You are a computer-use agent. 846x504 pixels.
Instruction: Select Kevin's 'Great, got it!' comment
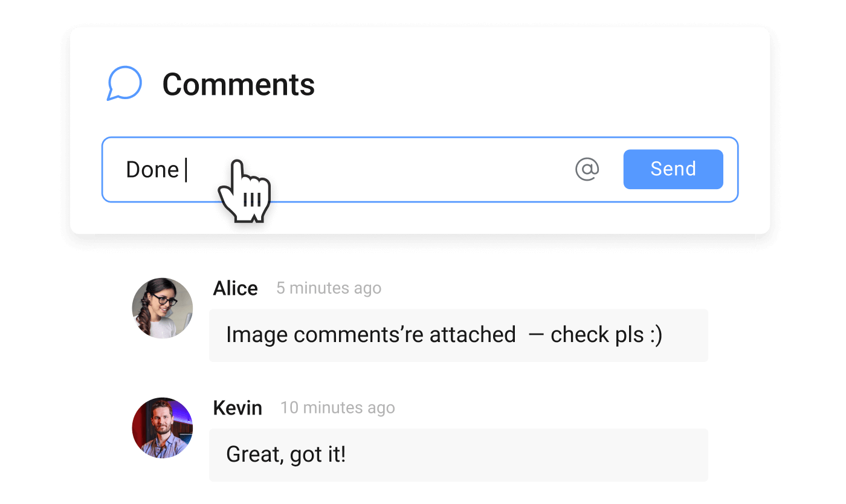[x=286, y=454]
